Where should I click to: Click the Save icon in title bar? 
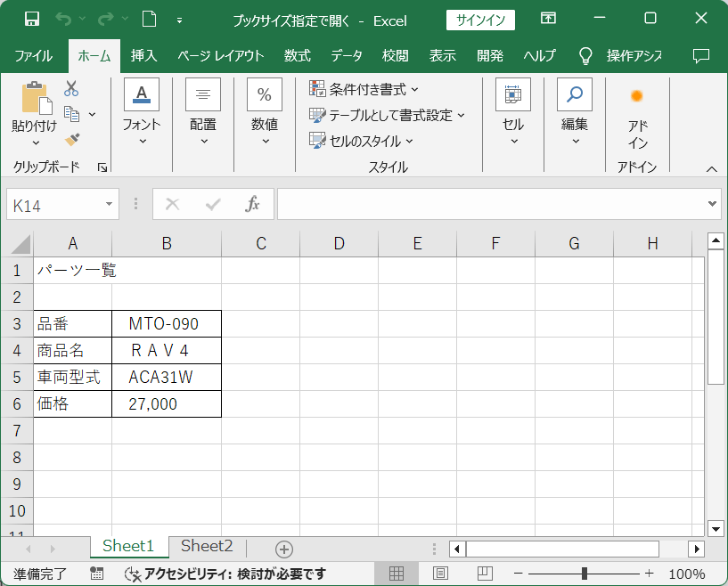[x=31, y=19]
